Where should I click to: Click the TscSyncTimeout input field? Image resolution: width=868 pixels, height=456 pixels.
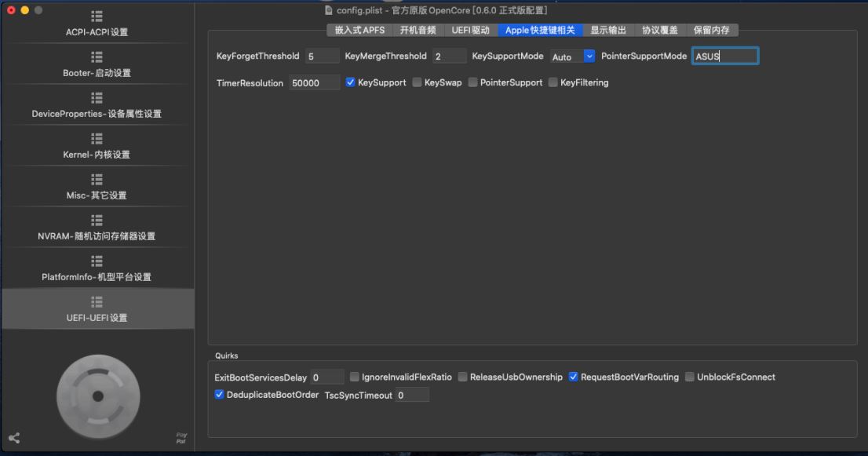coord(412,395)
